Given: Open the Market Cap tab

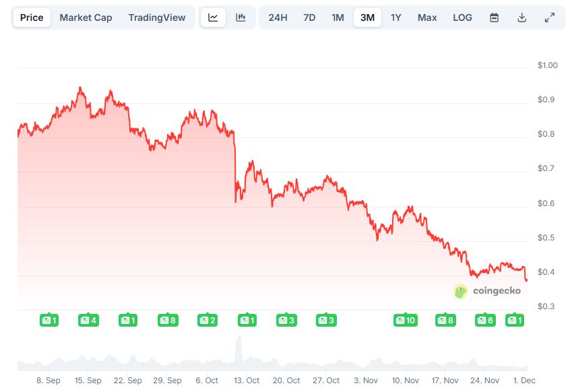Looking at the screenshot, I should pos(86,17).
